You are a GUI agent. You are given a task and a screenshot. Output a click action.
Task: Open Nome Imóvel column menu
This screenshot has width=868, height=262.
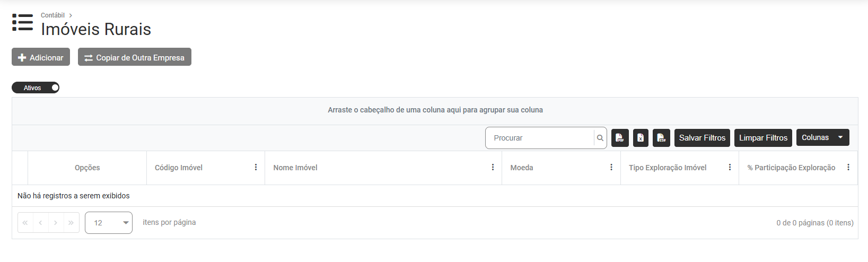pyautogui.click(x=493, y=168)
